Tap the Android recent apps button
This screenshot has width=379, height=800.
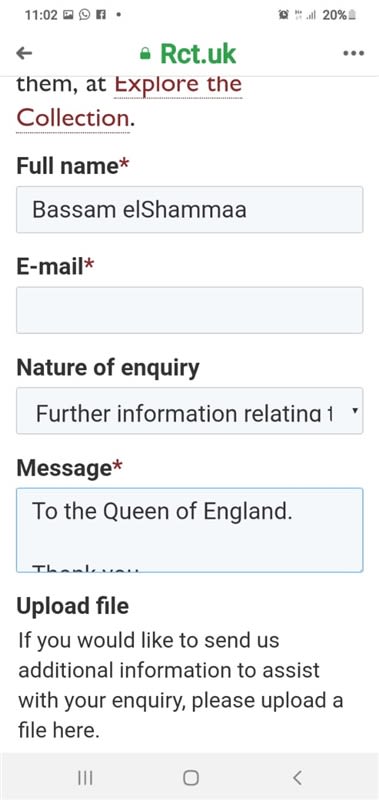85,778
